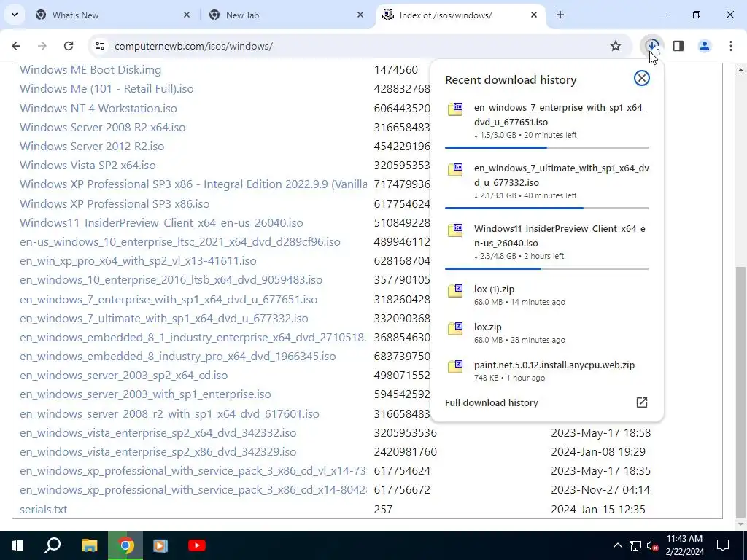Select the Index of /isos/windows/ tab
The width and height of the screenshot is (747, 560).
click(x=460, y=15)
